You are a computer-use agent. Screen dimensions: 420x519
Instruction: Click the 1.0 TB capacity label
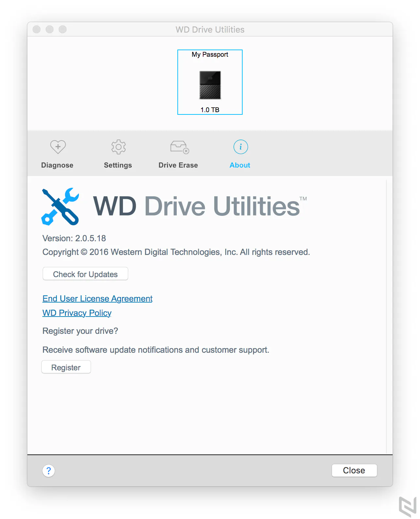point(210,110)
